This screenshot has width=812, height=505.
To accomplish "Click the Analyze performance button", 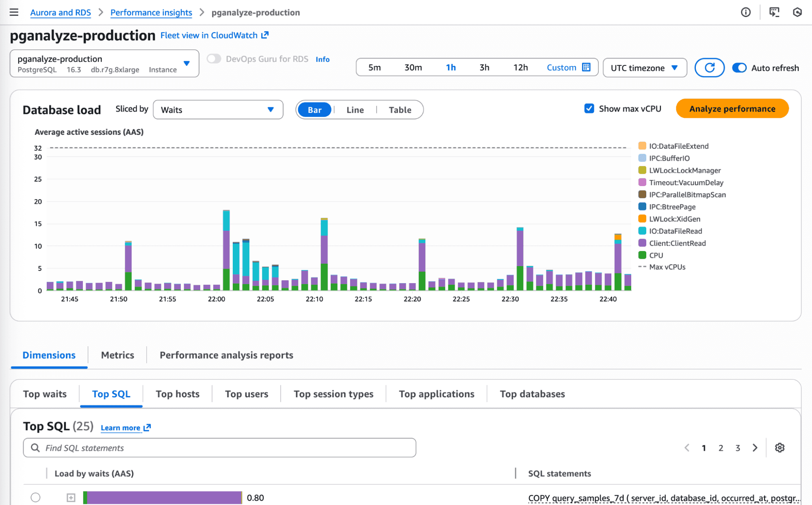I will 732,108.
